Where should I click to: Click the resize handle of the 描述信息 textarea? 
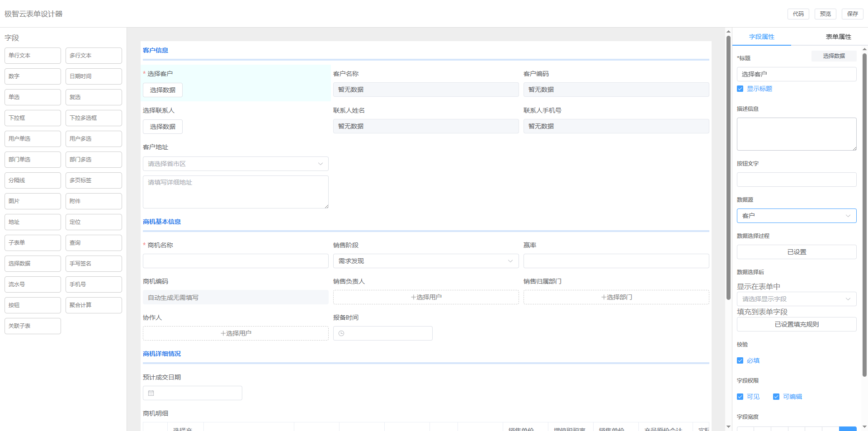click(x=854, y=148)
